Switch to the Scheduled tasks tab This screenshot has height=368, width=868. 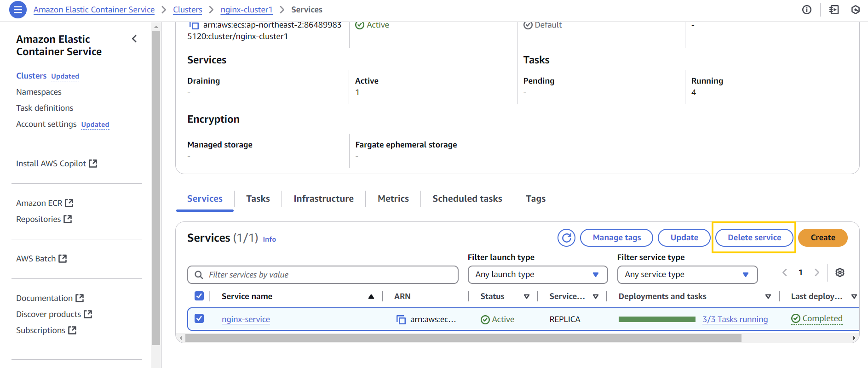467,199
